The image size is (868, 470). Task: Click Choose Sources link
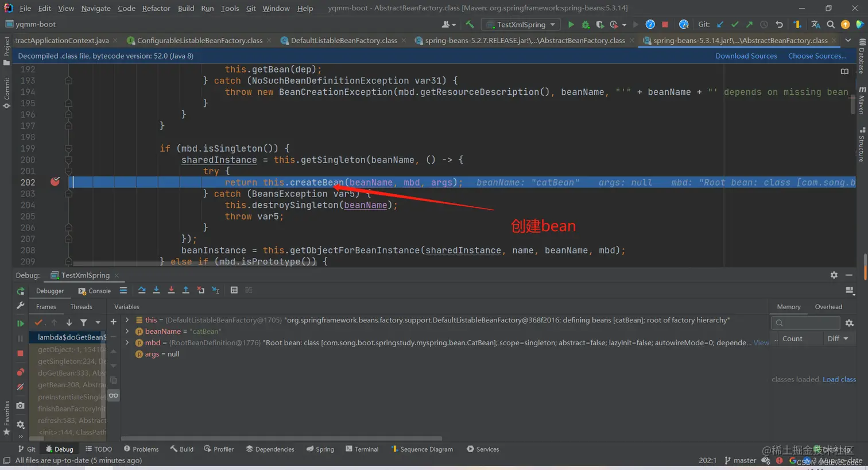(x=817, y=56)
